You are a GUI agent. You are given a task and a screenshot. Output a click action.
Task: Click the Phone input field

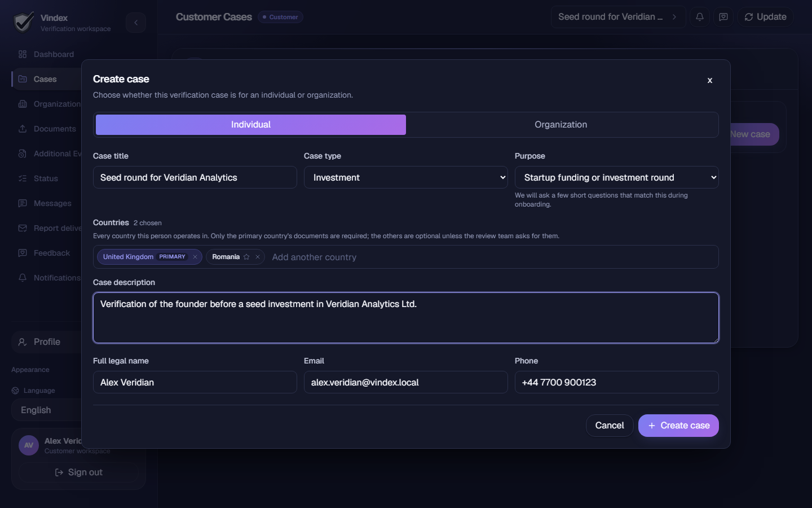pyautogui.click(x=617, y=382)
